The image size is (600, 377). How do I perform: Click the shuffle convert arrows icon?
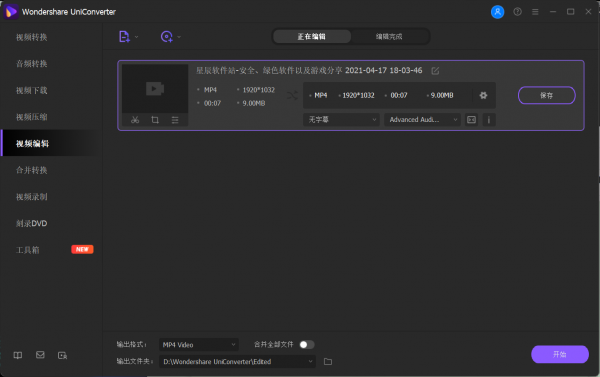292,95
